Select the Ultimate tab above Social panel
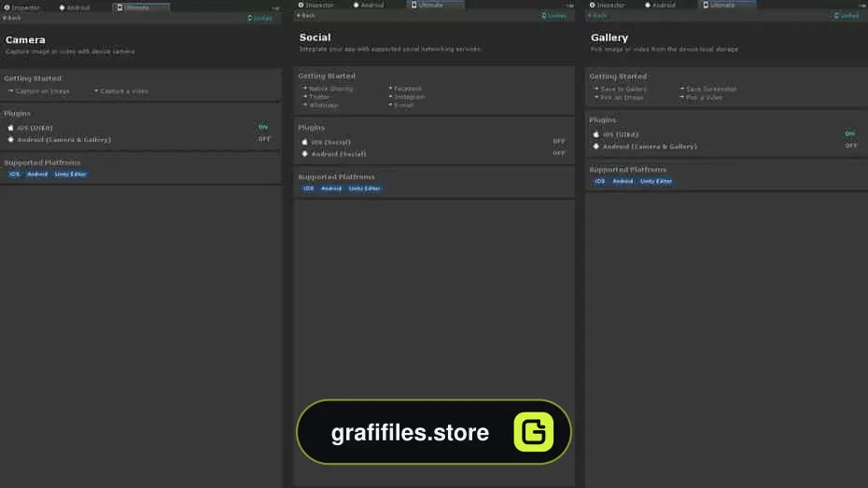Image resolution: width=868 pixels, height=488 pixels. [x=436, y=5]
